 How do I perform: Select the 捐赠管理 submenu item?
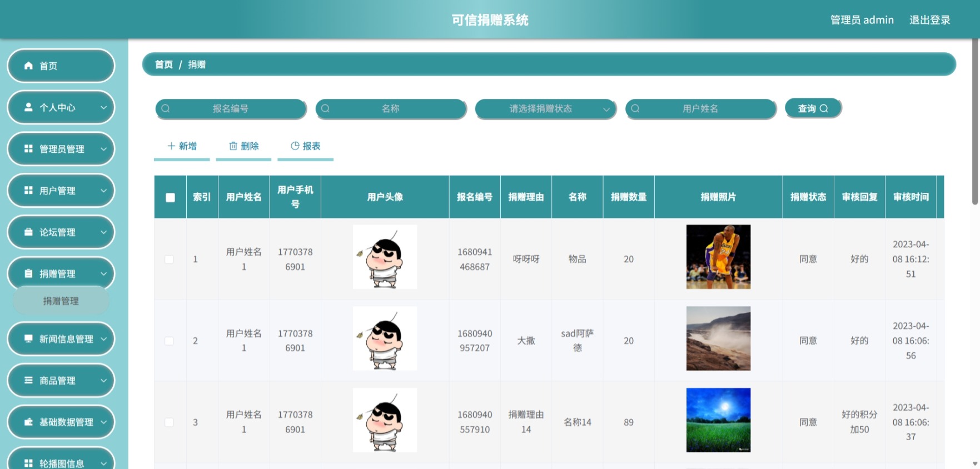61,301
